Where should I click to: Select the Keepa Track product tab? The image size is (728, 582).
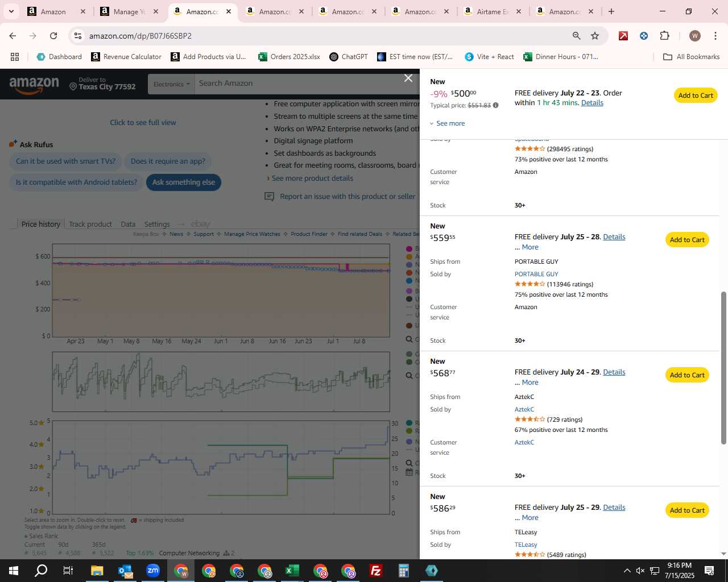coord(90,224)
